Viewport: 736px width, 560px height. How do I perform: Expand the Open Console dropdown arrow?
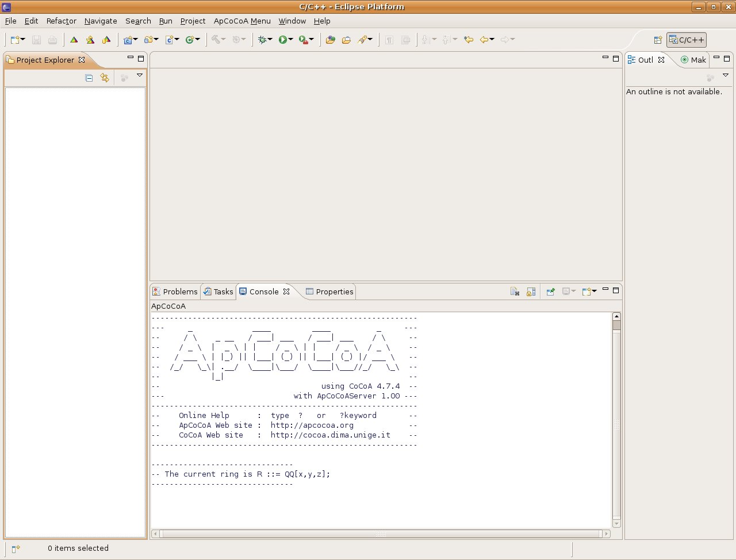pyautogui.click(x=595, y=291)
